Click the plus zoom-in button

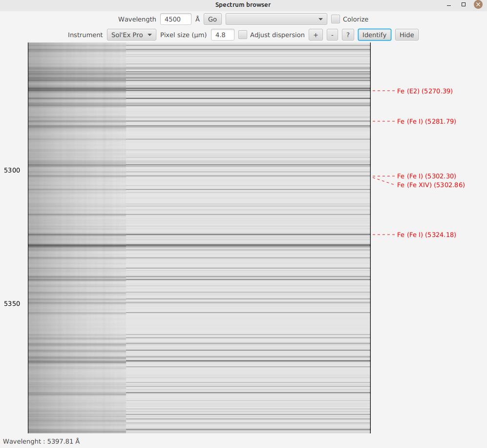click(x=316, y=35)
